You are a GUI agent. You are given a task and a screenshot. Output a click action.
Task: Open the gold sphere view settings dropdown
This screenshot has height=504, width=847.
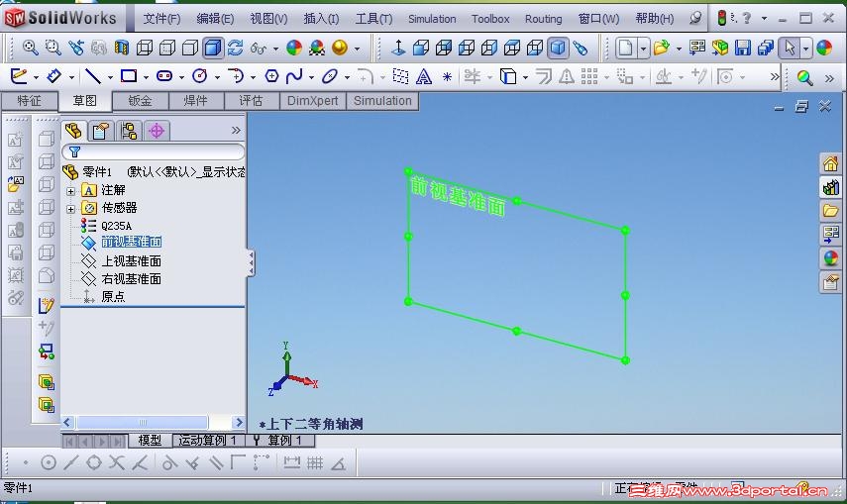[x=357, y=50]
